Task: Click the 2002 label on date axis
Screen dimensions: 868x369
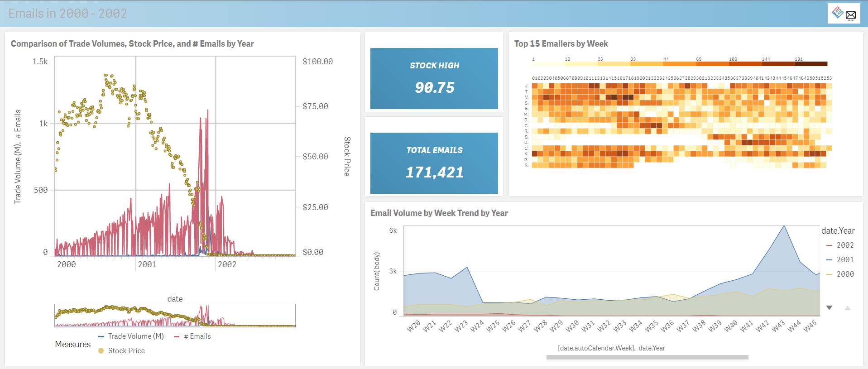Action: click(x=227, y=264)
